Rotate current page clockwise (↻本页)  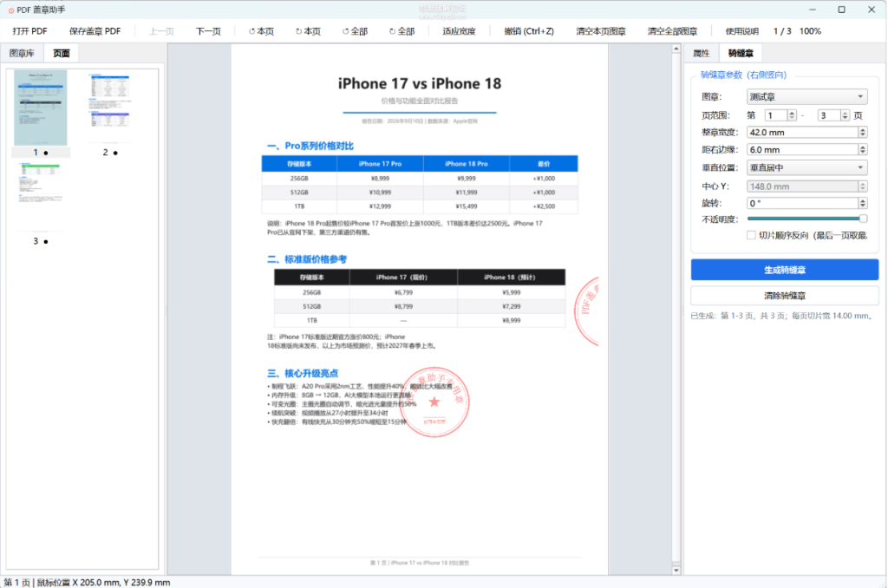[x=308, y=31]
